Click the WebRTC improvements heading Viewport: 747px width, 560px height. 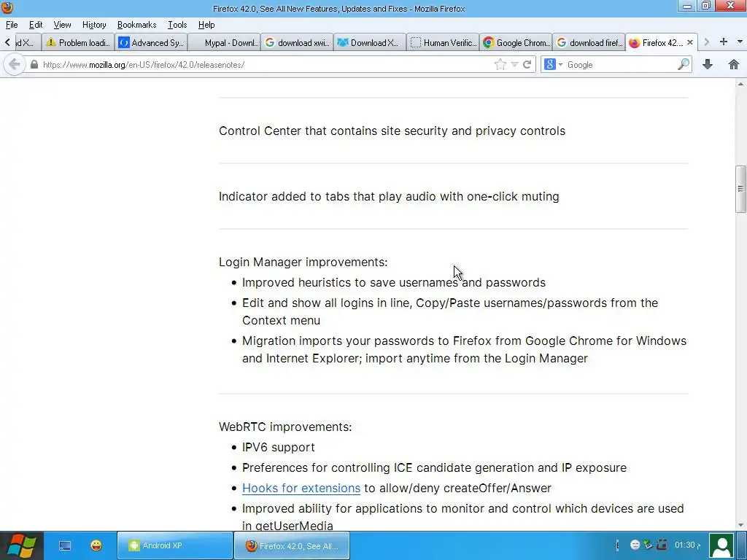pyautogui.click(x=285, y=427)
